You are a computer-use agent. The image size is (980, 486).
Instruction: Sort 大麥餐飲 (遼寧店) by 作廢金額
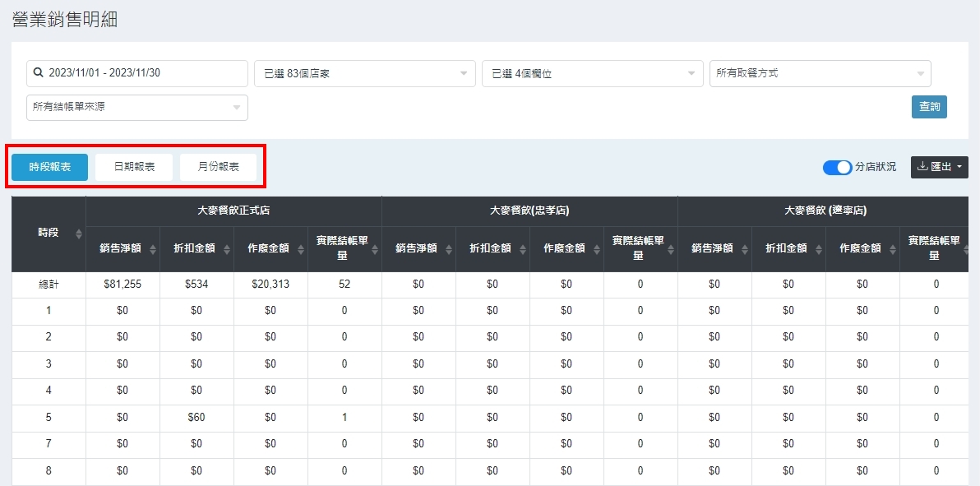(893, 249)
